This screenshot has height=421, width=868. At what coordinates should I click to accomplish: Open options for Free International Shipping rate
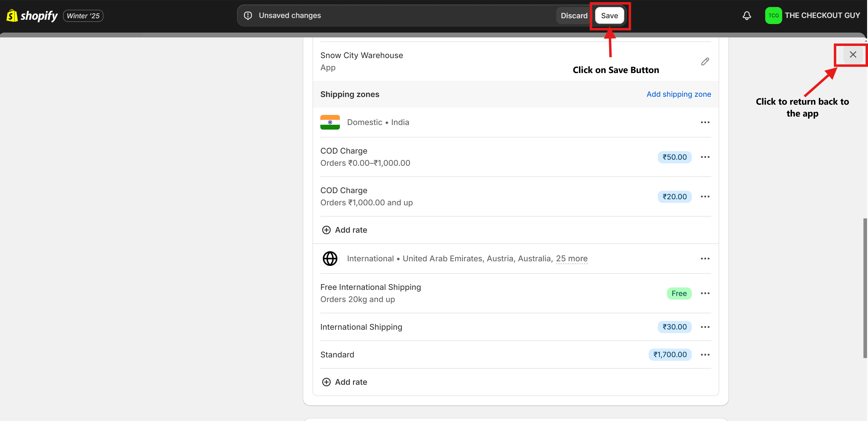click(705, 293)
